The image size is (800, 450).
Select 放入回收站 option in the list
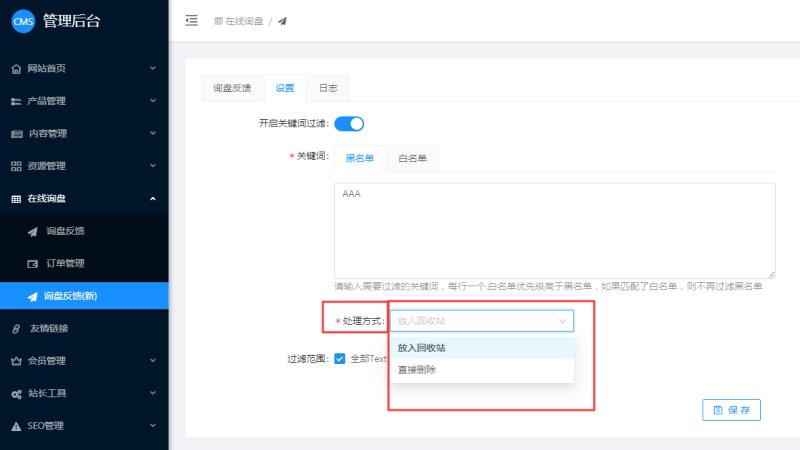click(x=422, y=348)
